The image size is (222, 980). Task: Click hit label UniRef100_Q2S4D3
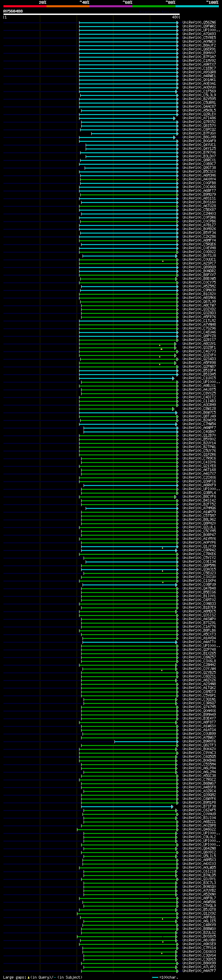coord(199,359)
